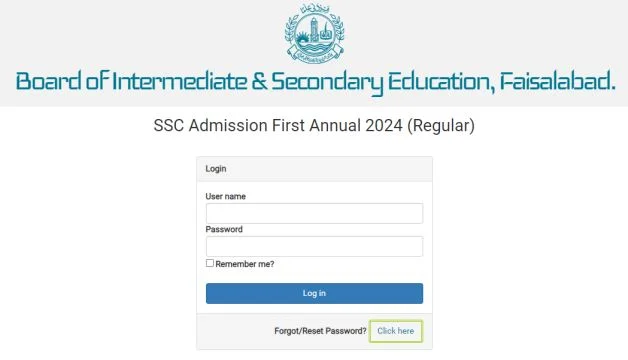This screenshot has width=628, height=360.
Task: Click the Forgot/Reset Password? text
Action: click(x=320, y=331)
